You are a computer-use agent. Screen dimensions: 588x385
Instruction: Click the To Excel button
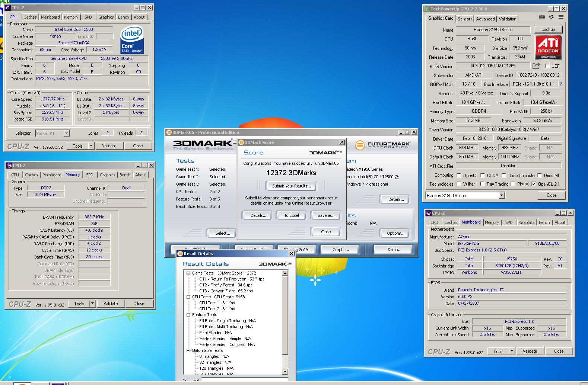(291, 215)
